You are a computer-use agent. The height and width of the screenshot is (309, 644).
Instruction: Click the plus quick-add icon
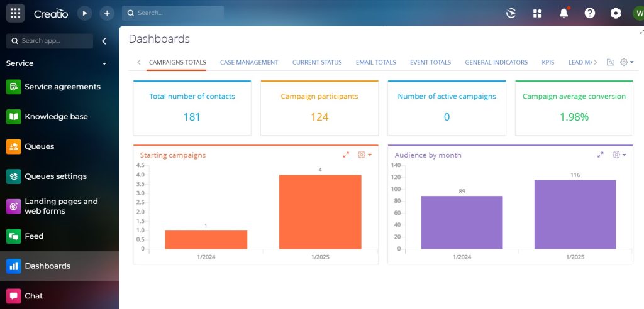107,13
